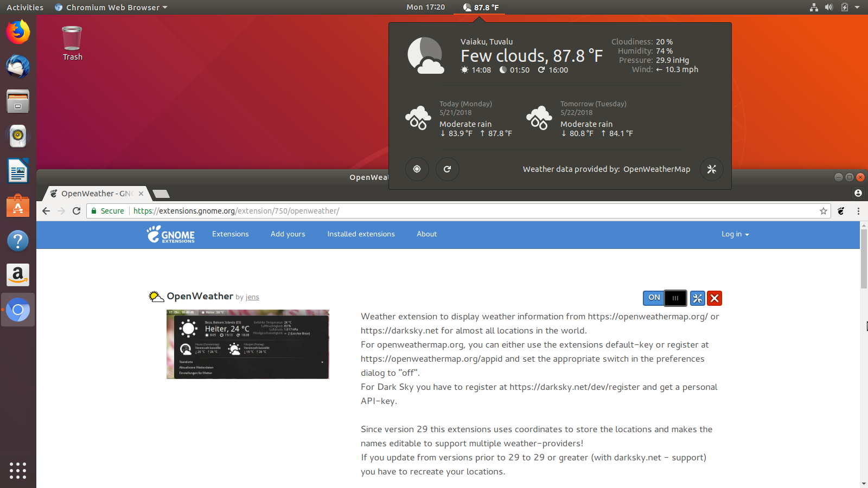Go back in Chromium
Viewport: 868px width, 488px height.
[46, 211]
